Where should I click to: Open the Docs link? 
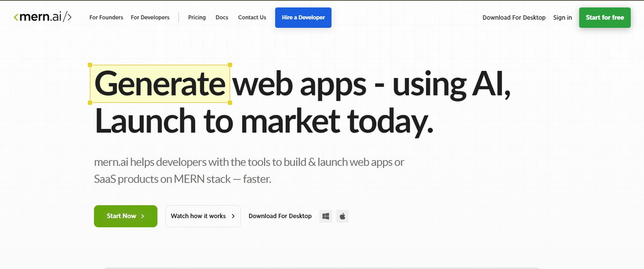[x=222, y=17]
